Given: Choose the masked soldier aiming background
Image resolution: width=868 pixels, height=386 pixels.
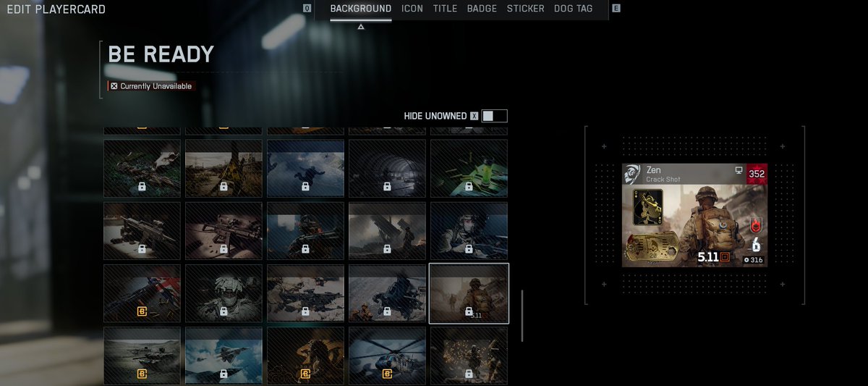Looking at the screenshot, I should tap(469, 231).
